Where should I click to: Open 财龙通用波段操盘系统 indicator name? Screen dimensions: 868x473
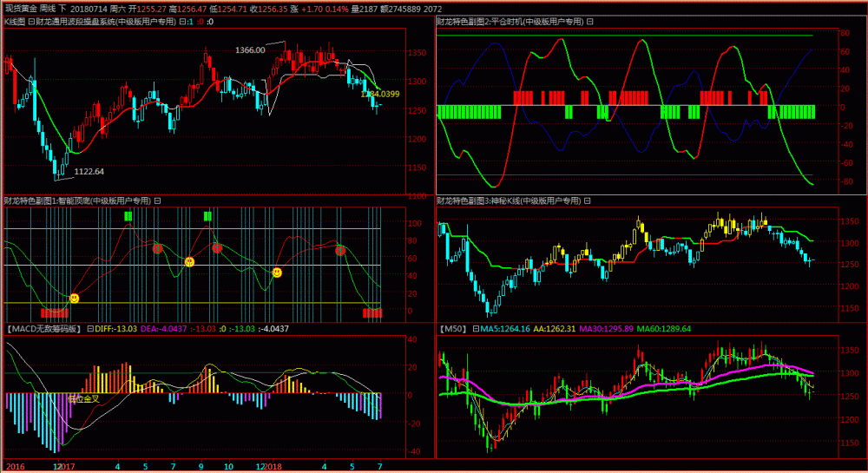click(106, 22)
